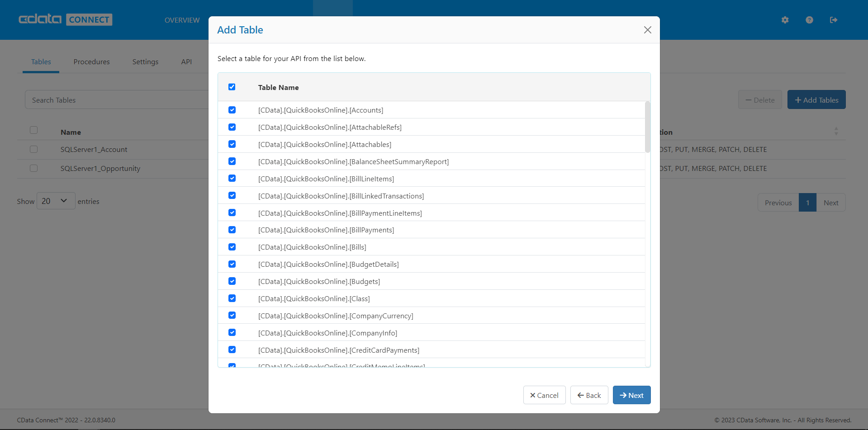Toggle the select-all Table Name checkbox
This screenshot has width=868, height=430.
(232, 87)
